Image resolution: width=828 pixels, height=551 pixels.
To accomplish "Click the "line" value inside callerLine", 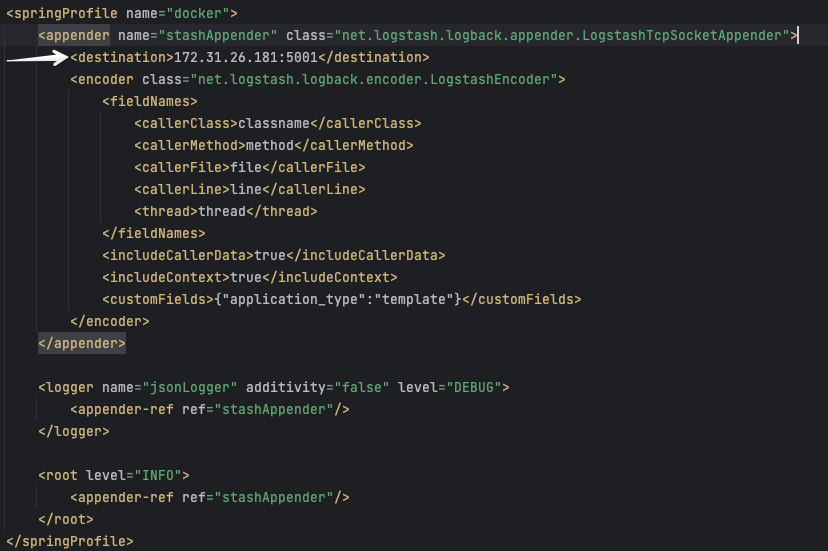I will 245,189.
